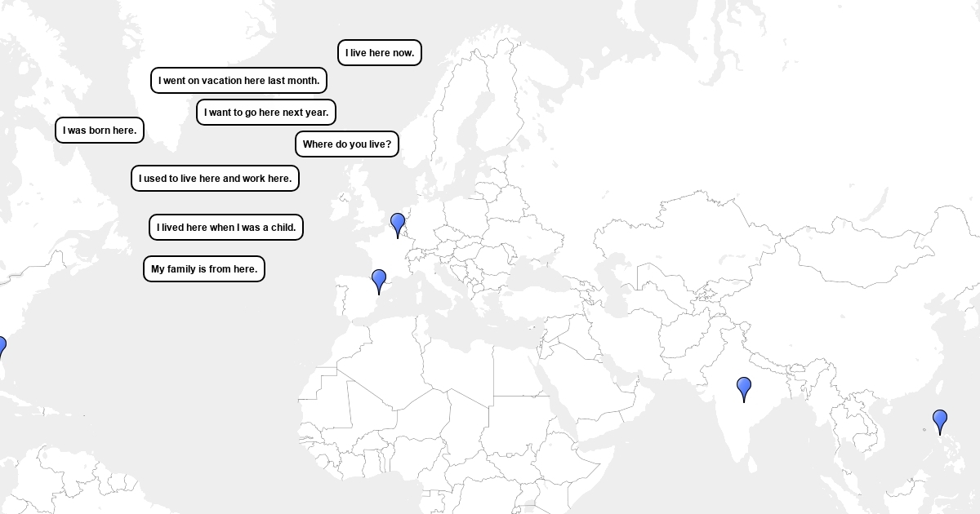Click the map pin located in India
Image resolution: width=980 pixels, height=514 pixels.
[x=744, y=388]
